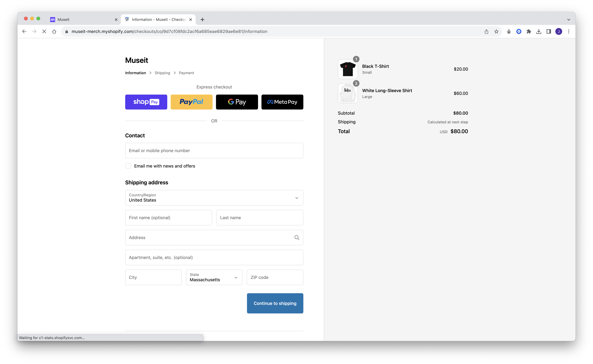Toggle the browser side panel icon
This screenshot has height=364, width=593.
point(549,32)
